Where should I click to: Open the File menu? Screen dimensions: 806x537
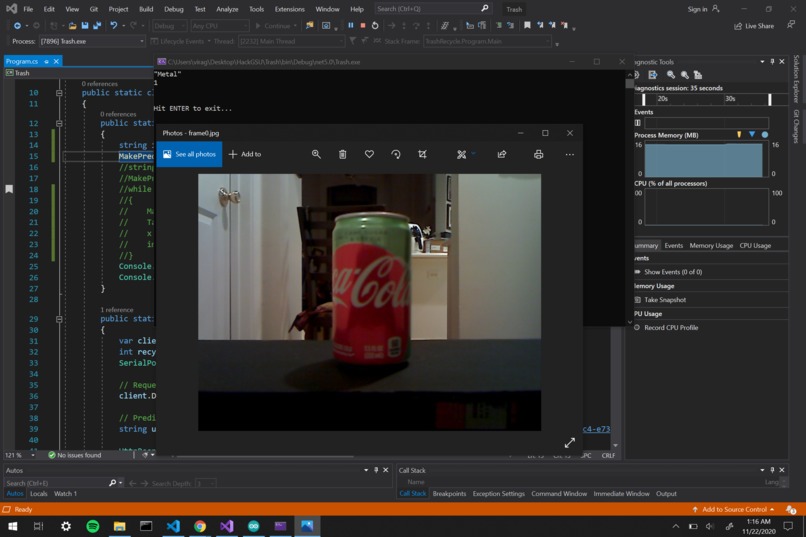click(x=28, y=9)
